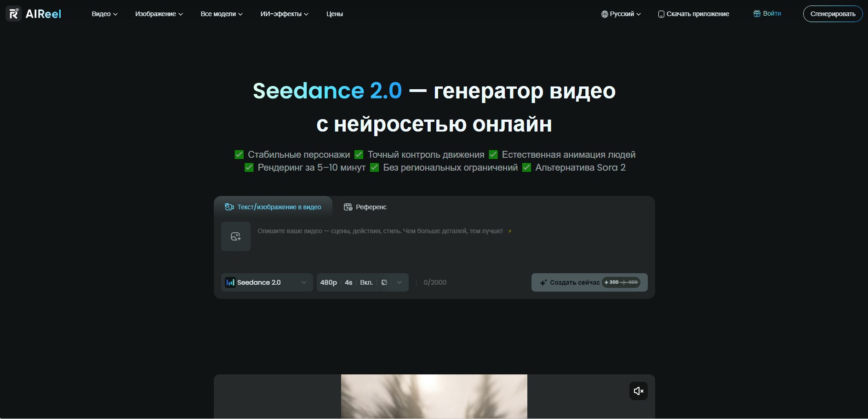Open the Русский language selector
Viewport: 868px width, 419px height.
click(x=621, y=14)
